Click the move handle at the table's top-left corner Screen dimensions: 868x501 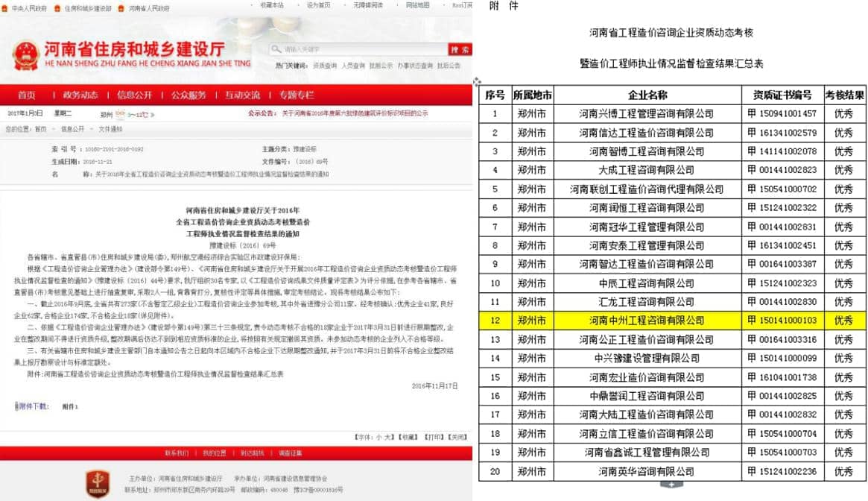477,82
